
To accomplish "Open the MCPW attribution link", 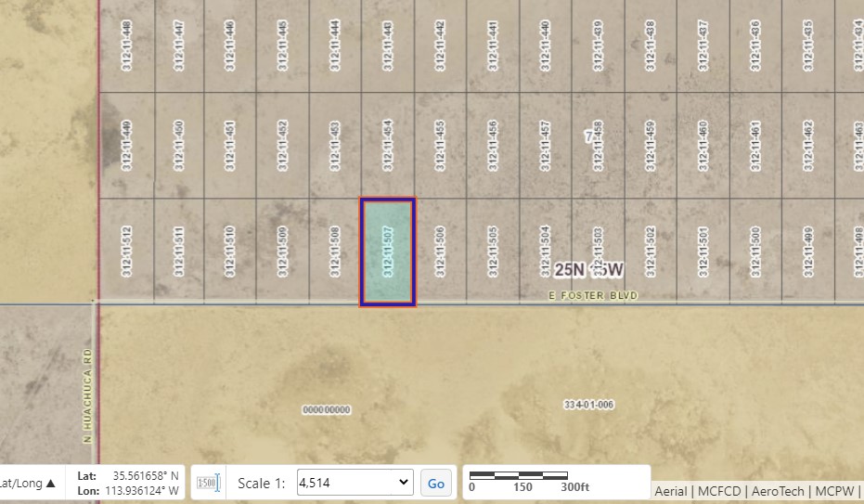I will point(832,491).
